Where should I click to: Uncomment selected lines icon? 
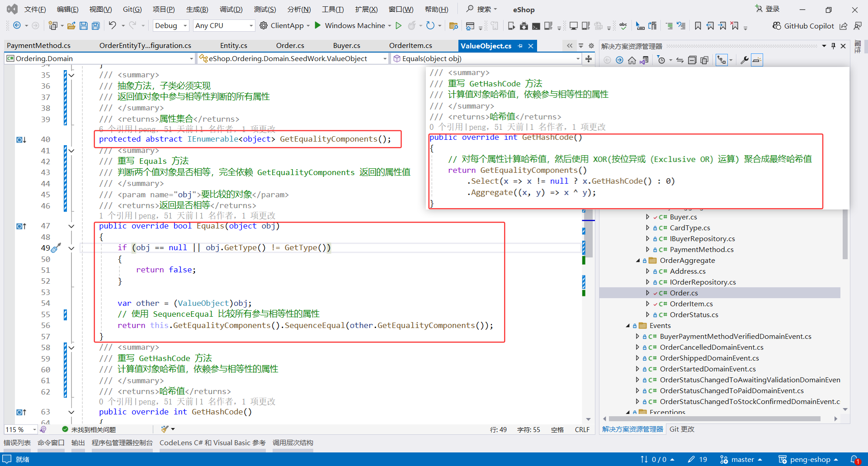point(681,26)
